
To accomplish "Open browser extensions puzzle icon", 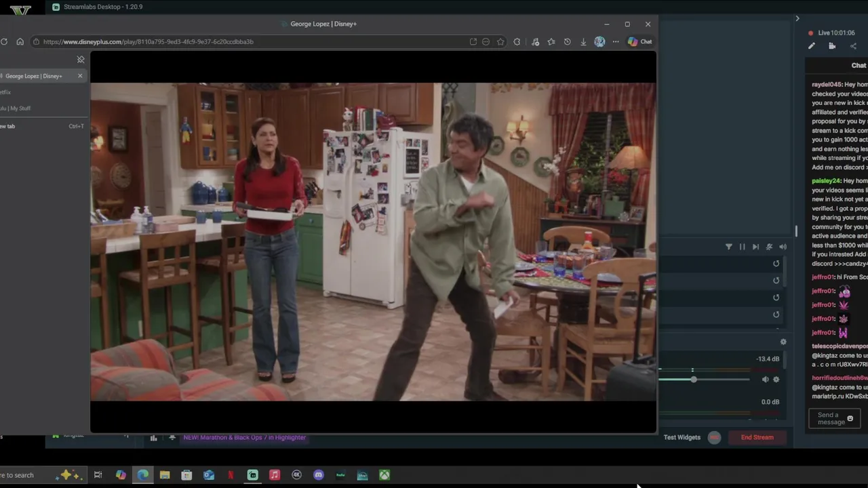I will point(517,41).
